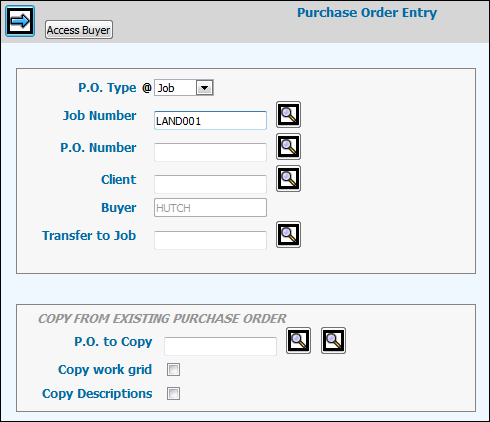Image resolution: width=490 pixels, height=422 pixels.
Task: Focus the Job Number field with LAND001
Action: [210, 121]
